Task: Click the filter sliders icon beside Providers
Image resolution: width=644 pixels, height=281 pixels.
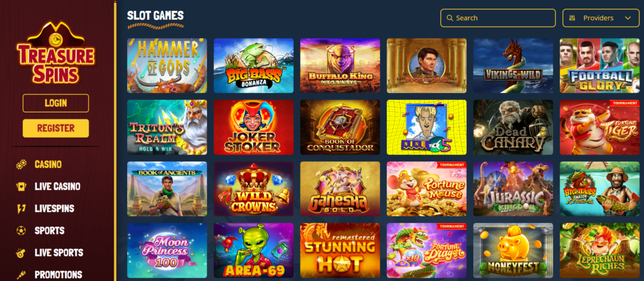Action: click(x=572, y=18)
